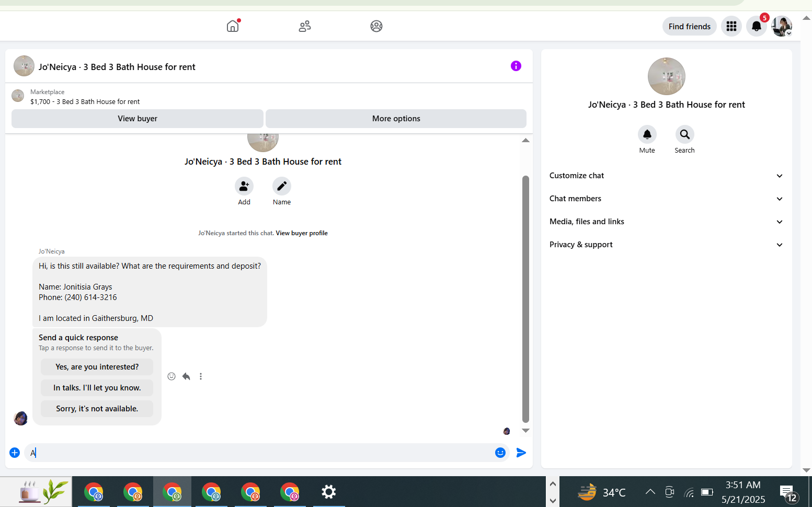Open the View buyer profile link
The width and height of the screenshot is (812, 507).
coord(302,233)
